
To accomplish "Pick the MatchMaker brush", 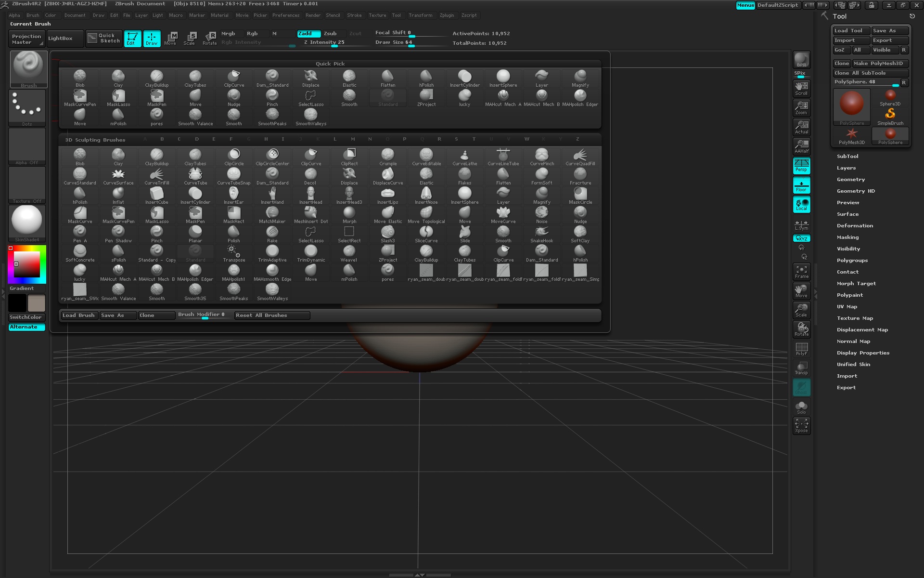I will coord(272,215).
